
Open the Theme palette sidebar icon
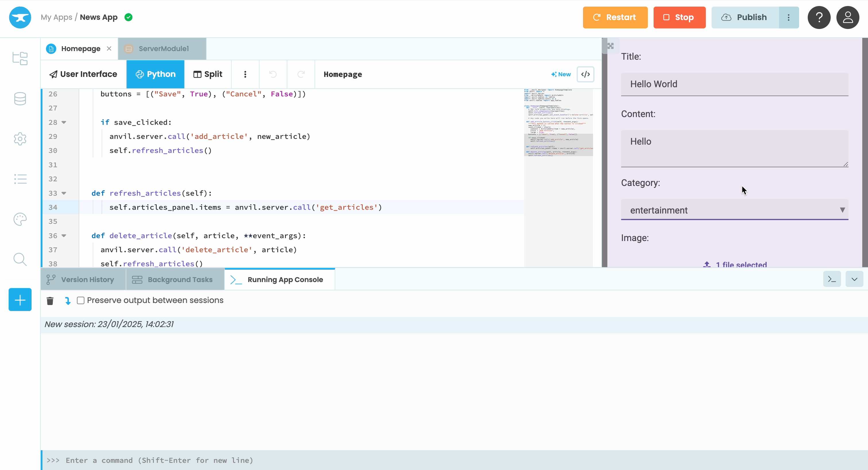20,219
